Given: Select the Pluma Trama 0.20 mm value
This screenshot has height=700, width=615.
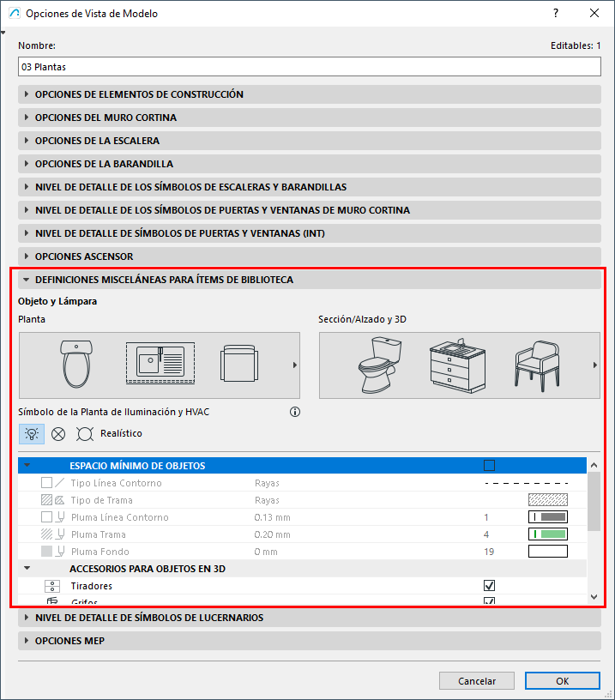Looking at the screenshot, I should (272, 534).
